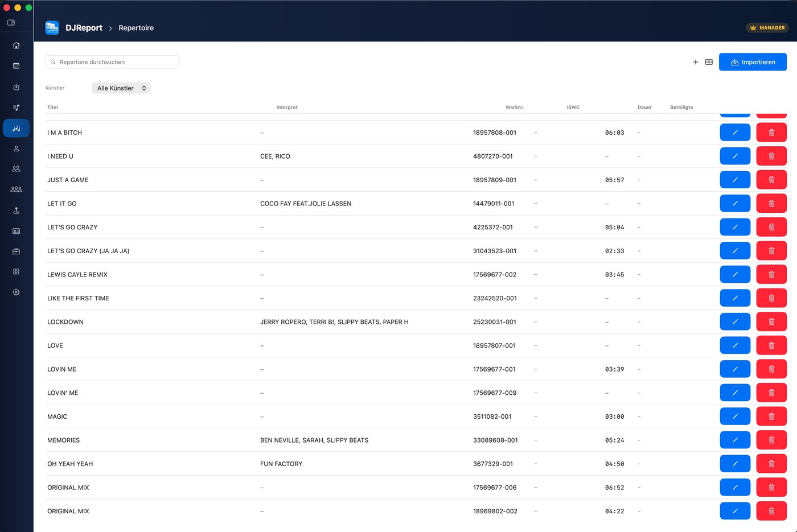The width and height of the screenshot is (797, 532).
Task: Click the table columns layout icon
Action: [709, 62]
